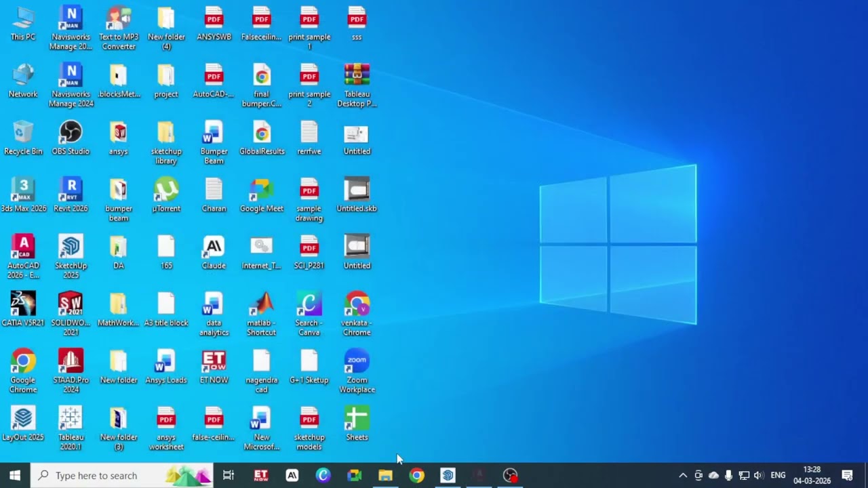Show hidden system tray icons
The image size is (868, 488).
[x=683, y=475]
